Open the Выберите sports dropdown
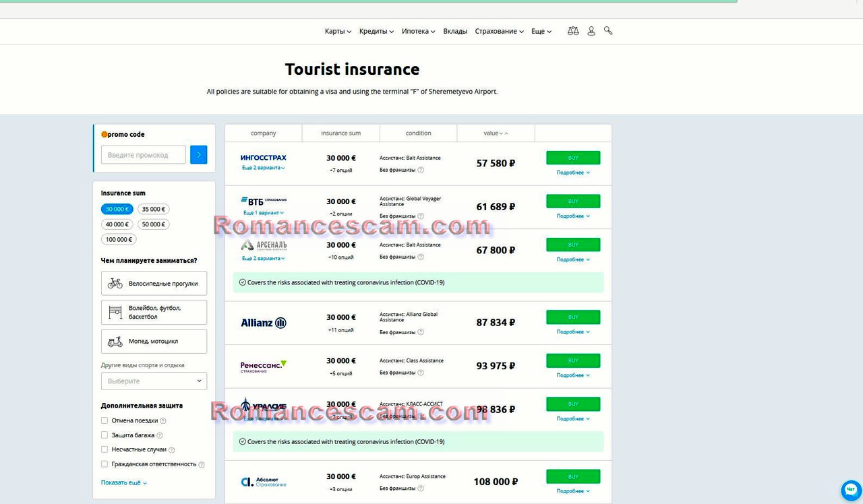 click(154, 381)
